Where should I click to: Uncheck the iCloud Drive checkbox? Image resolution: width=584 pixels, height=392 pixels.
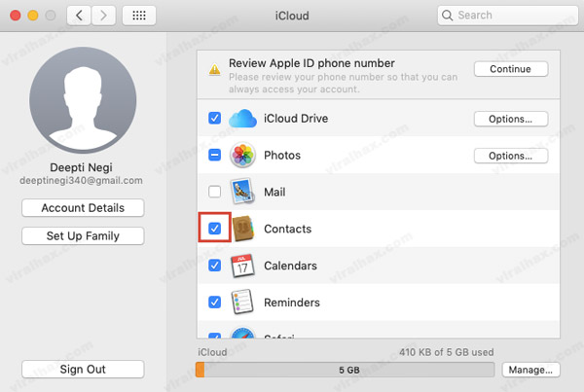[x=214, y=118]
